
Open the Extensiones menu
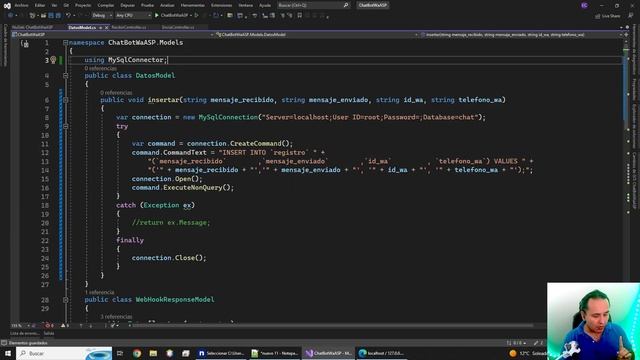pos(221,5)
